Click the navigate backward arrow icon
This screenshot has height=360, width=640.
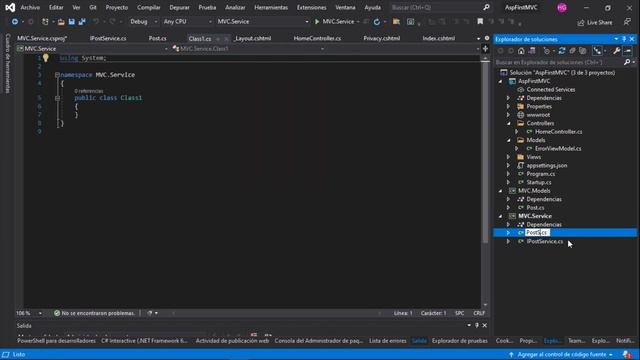(14, 22)
